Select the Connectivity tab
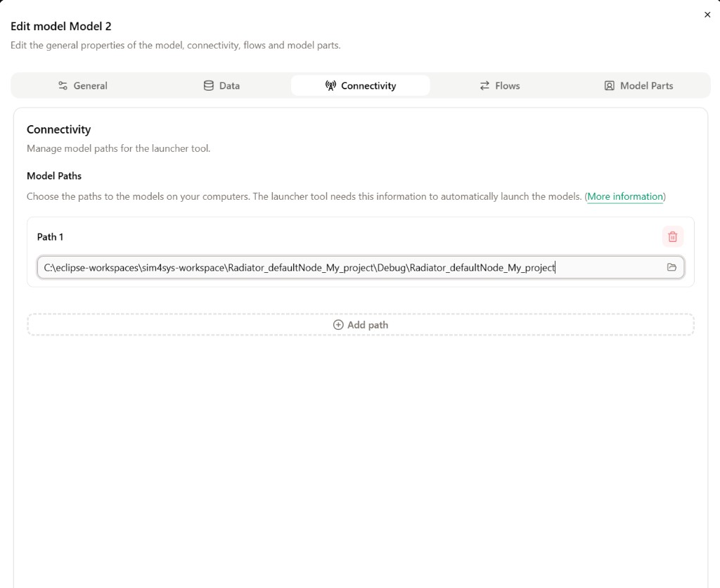This screenshot has width=720, height=588. (x=361, y=85)
